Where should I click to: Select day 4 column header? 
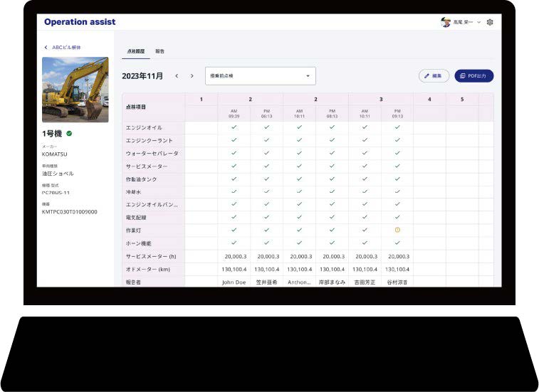429,100
